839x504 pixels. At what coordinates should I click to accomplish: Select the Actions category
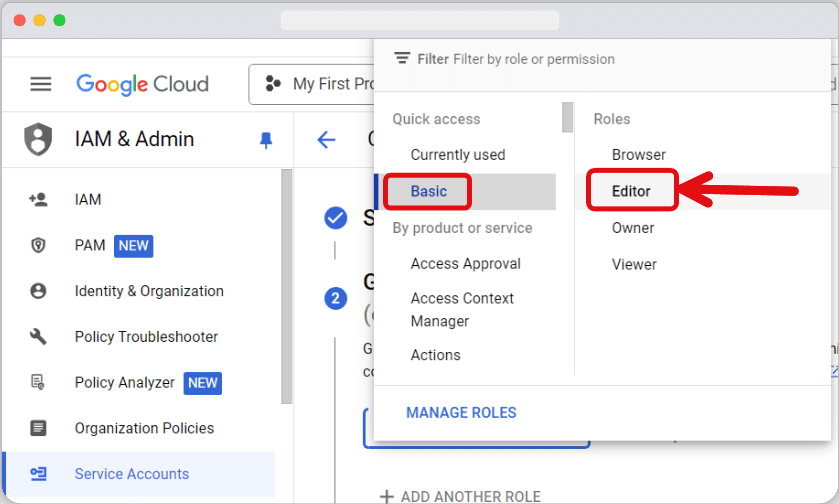click(x=436, y=355)
